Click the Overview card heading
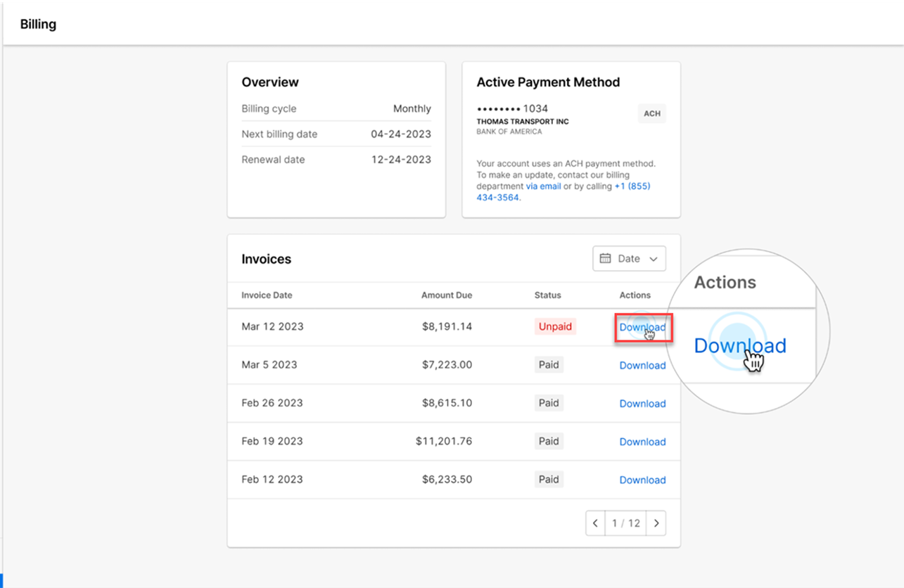The width and height of the screenshot is (904, 588). (270, 82)
